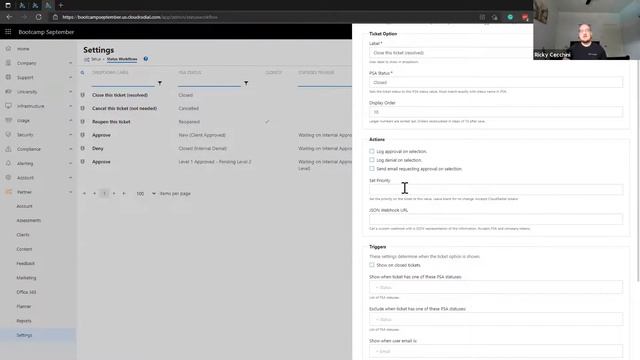
Task: Click the panel's vertical scrollbar
Action: point(638,171)
